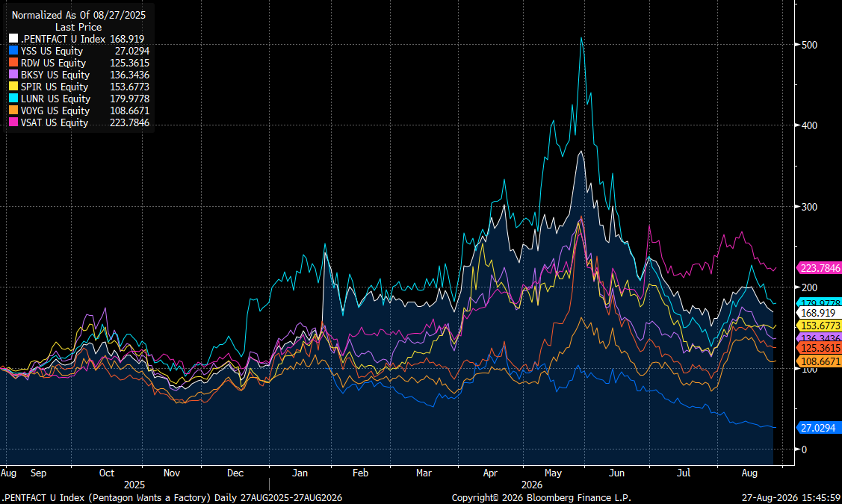Click the May x-axis month label
The height and width of the screenshot is (504, 842).
click(x=553, y=473)
